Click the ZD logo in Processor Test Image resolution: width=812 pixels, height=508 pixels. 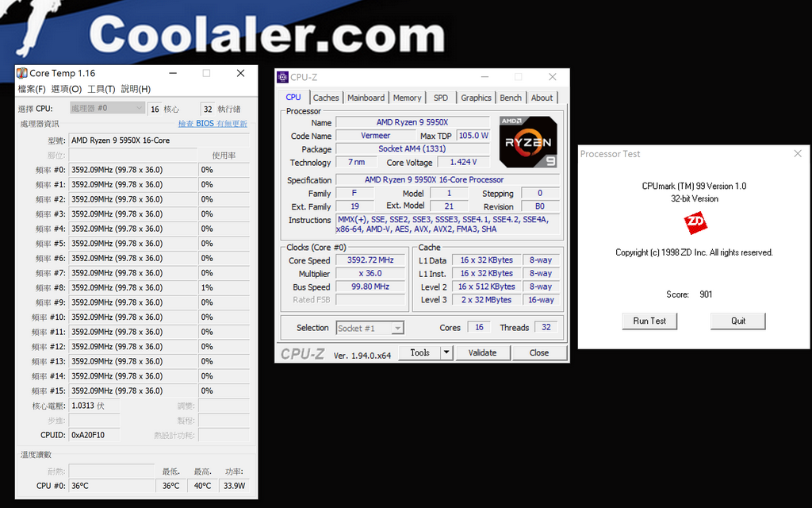pos(695,223)
